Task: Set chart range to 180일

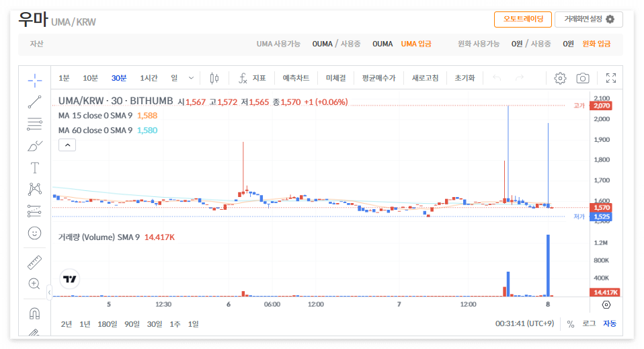Action: click(x=107, y=324)
